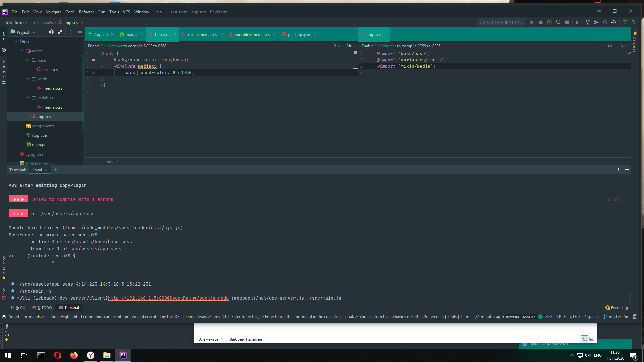Hide the Terminal panel via minus icon
The image size is (644, 362).
pyautogui.click(x=627, y=170)
